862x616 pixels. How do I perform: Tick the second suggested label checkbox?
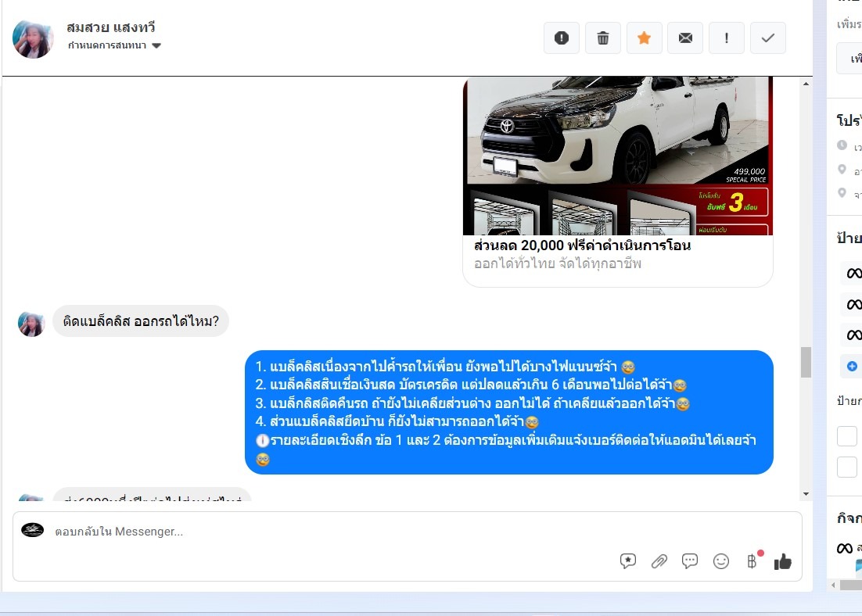coord(847,467)
